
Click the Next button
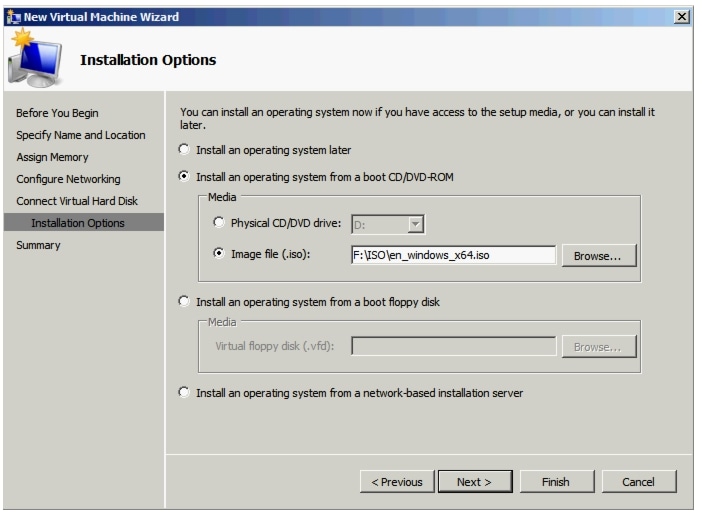pyautogui.click(x=475, y=482)
